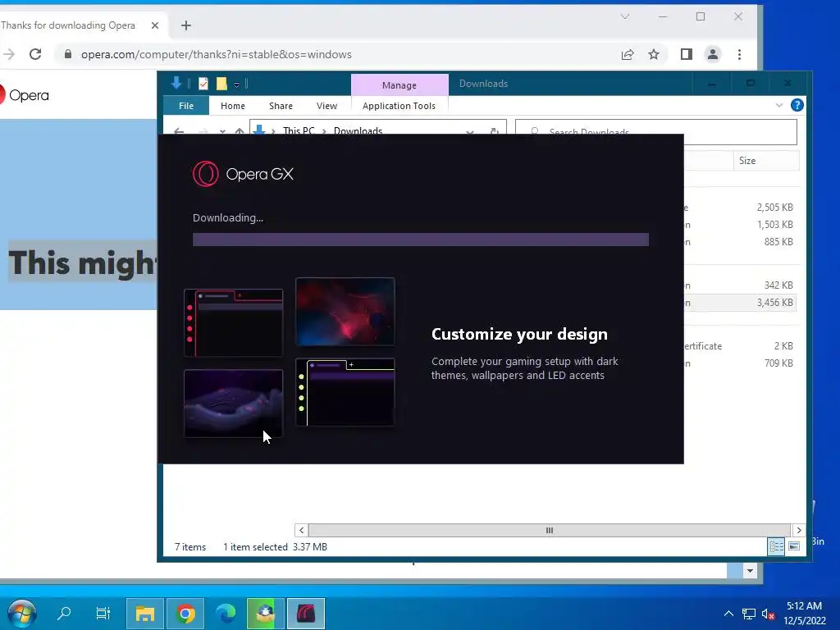Open Chrome profile avatar menu
The width and height of the screenshot is (840, 630).
(x=713, y=54)
